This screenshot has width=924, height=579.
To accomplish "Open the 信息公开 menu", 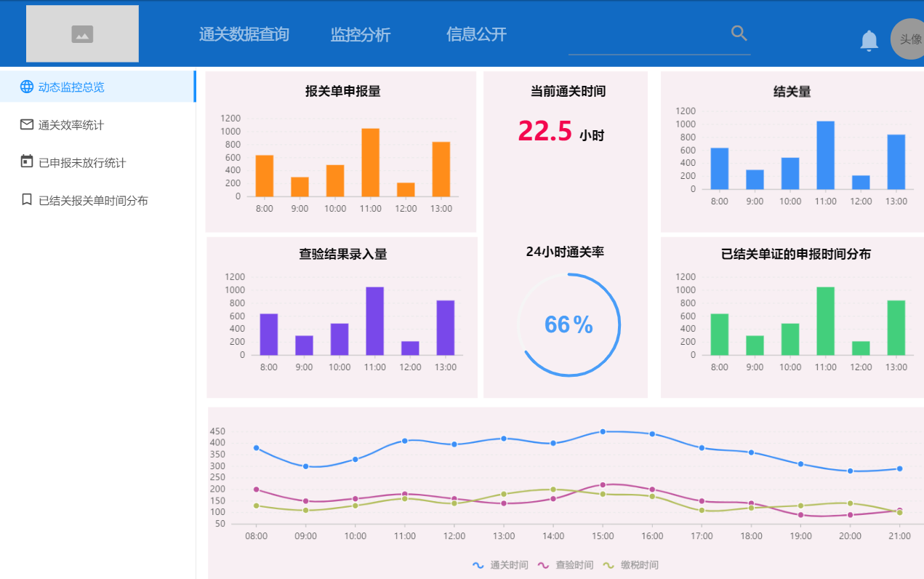I will point(476,34).
